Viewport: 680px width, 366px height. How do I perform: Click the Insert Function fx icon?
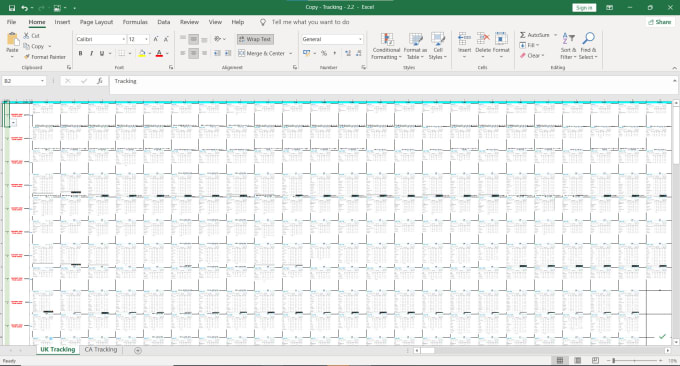click(99, 81)
